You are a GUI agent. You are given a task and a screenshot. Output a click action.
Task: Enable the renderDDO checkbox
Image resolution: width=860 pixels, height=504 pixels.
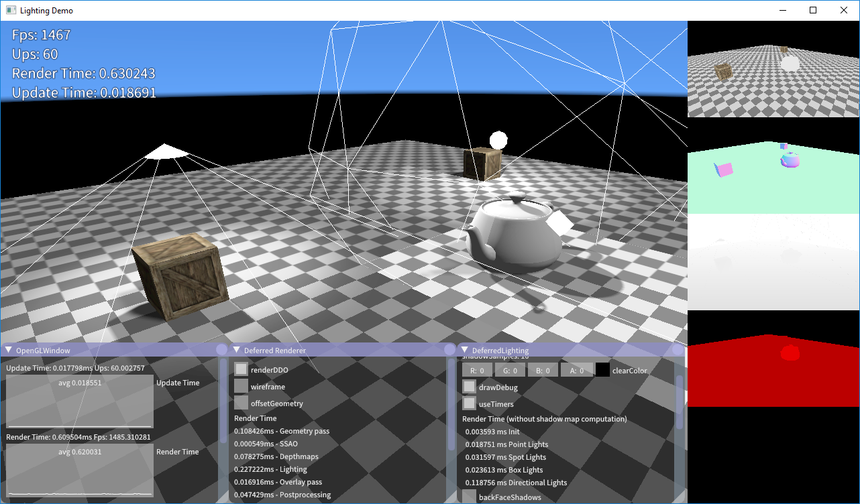241,369
